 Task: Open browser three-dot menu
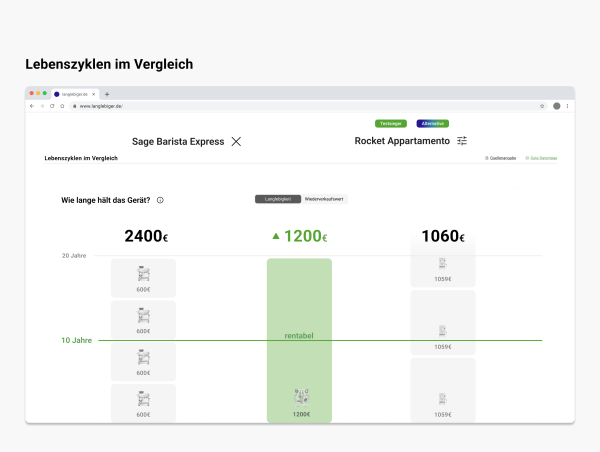(567, 105)
